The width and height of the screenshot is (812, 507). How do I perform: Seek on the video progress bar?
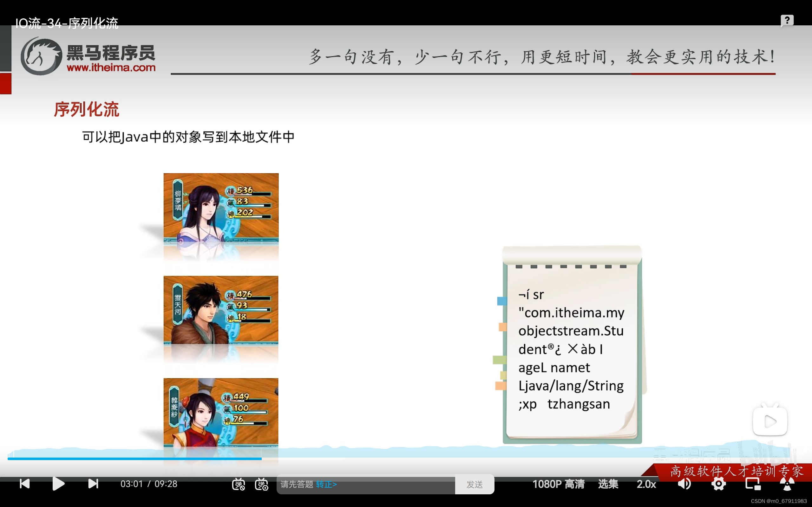[403, 459]
